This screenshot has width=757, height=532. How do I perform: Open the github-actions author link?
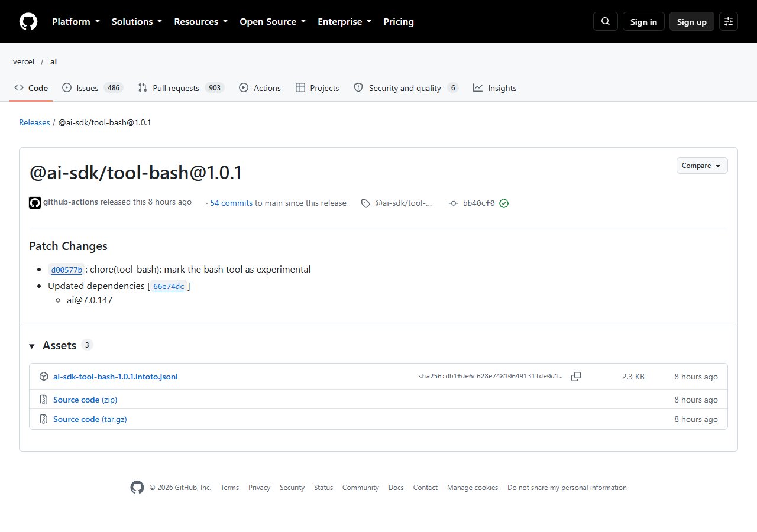pyautogui.click(x=70, y=202)
